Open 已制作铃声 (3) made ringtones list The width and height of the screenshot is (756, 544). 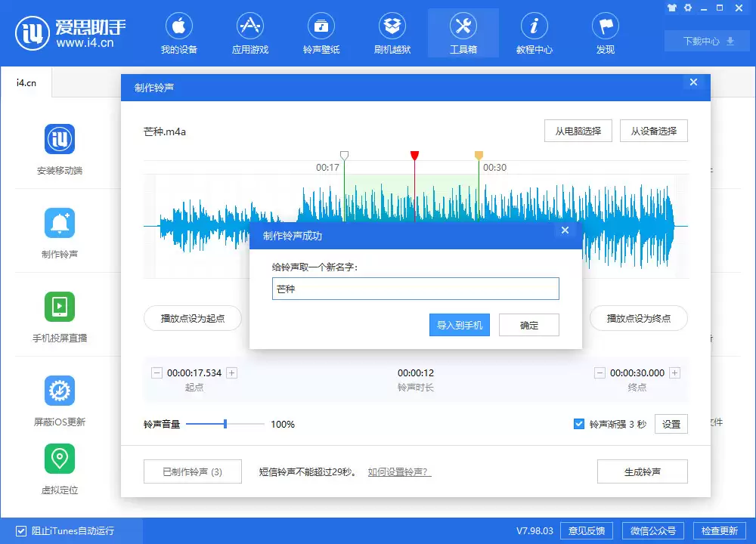pyautogui.click(x=193, y=471)
